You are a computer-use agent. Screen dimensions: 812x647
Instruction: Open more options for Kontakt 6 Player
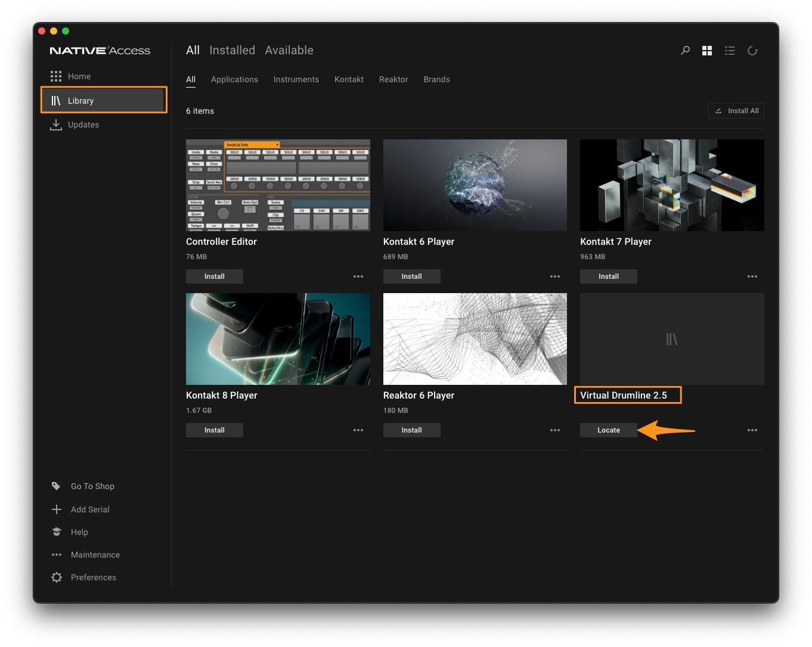(555, 276)
